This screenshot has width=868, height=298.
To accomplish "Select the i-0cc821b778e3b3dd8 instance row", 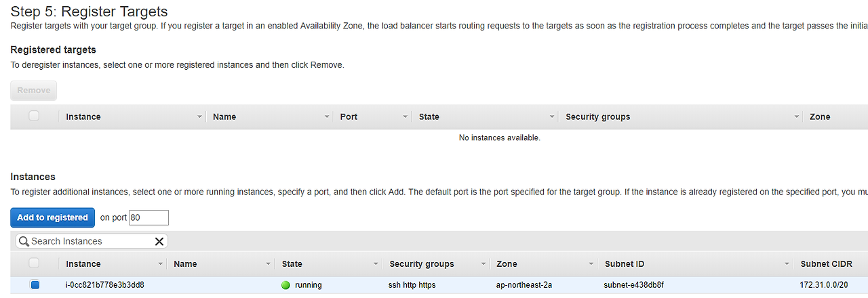I will [439, 285].
